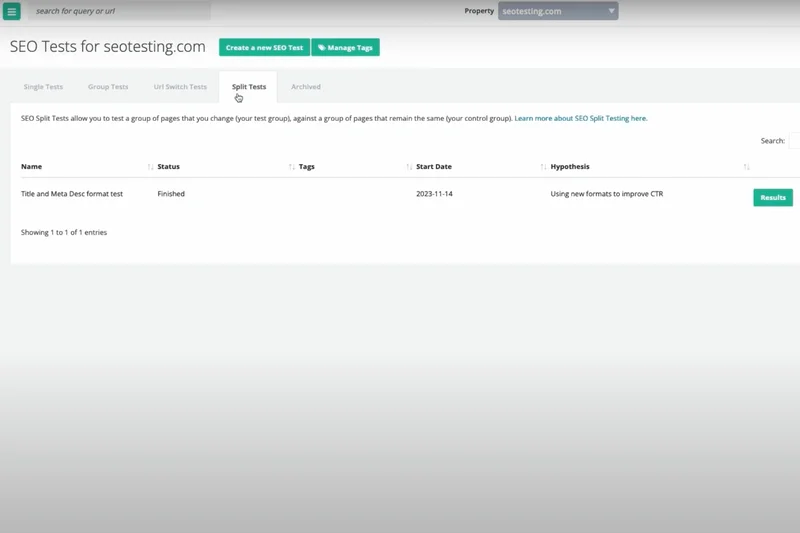The height and width of the screenshot is (533, 800).
Task: Open the Property dropdown showing seotesting.com
Action: pos(558,11)
